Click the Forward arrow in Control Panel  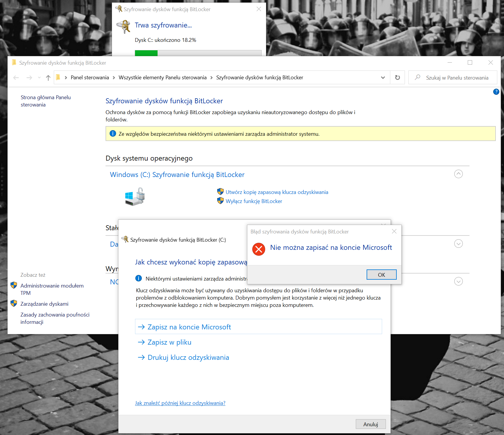pyautogui.click(x=29, y=78)
